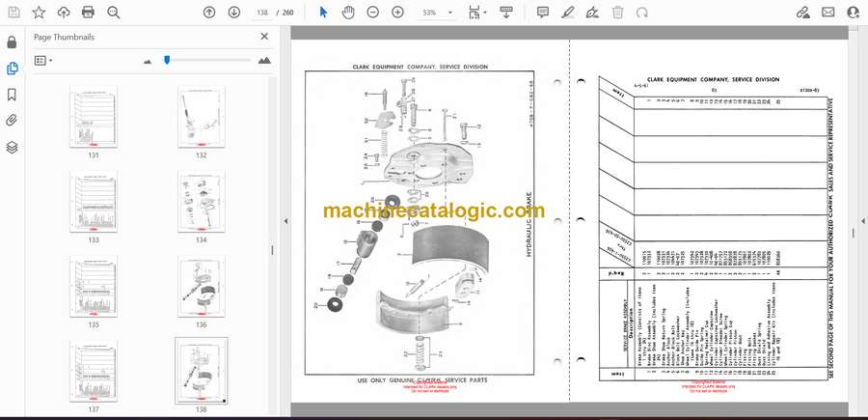Close the Page Thumbnails panel
This screenshot has height=420, width=868.
pyautogui.click(x=264, y=37)
